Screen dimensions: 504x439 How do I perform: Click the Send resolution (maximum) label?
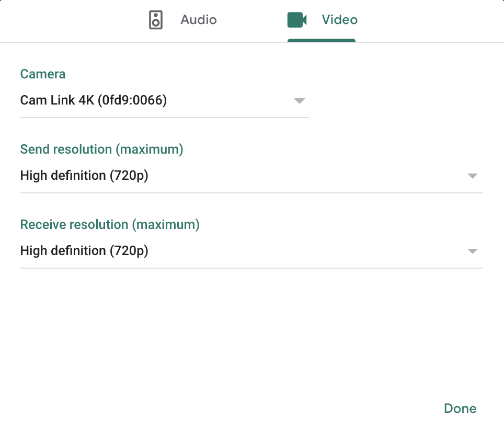pos(101,149)
